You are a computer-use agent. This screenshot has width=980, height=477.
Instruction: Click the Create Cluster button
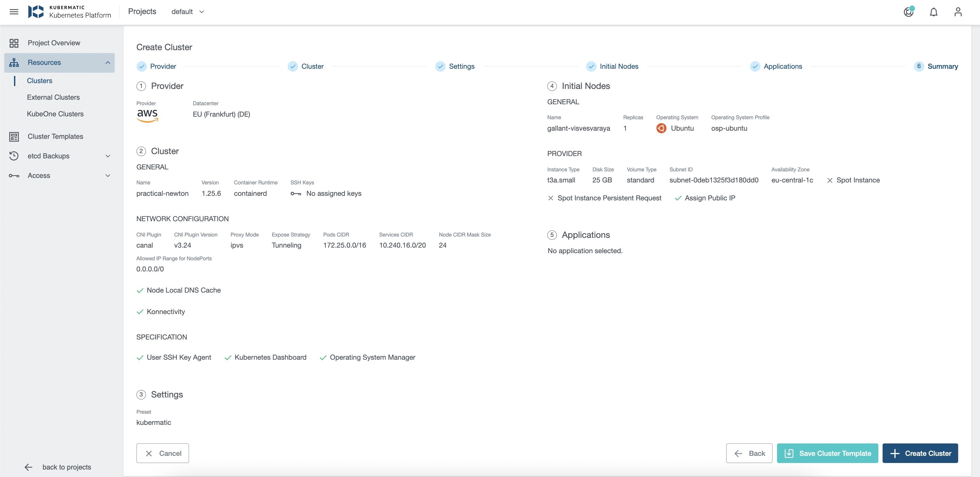click(x=928, y=453)
